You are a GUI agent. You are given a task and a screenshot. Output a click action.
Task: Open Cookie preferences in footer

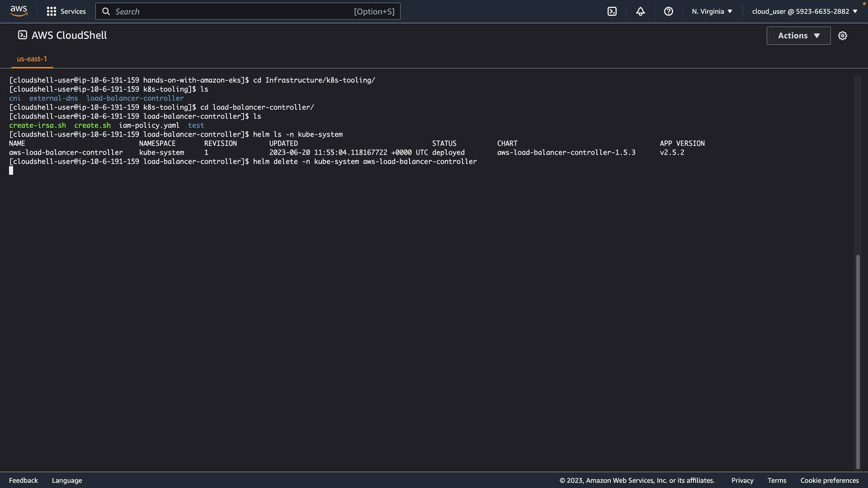(x=829, y=480)
